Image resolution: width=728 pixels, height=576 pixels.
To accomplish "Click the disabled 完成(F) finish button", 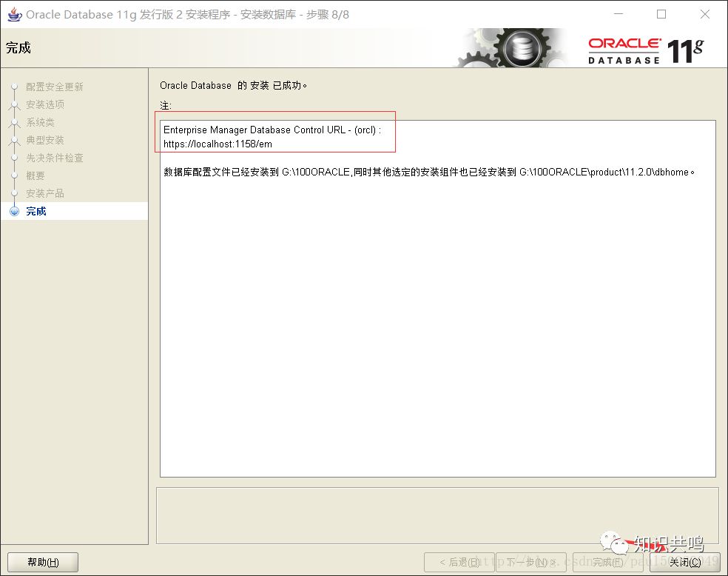I will pos(607,562).
